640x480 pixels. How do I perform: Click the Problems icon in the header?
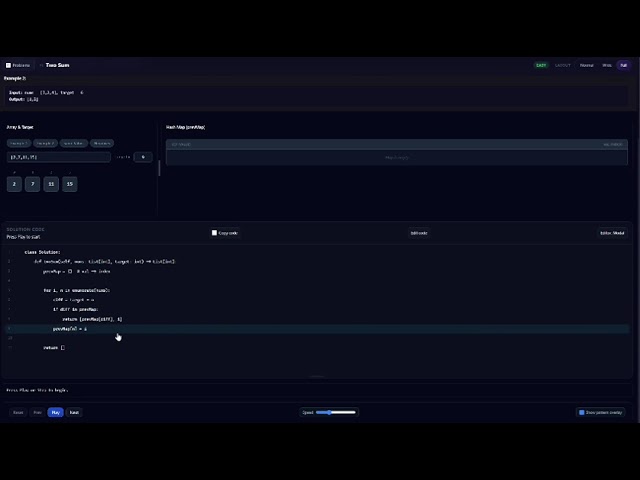[8, 65]
